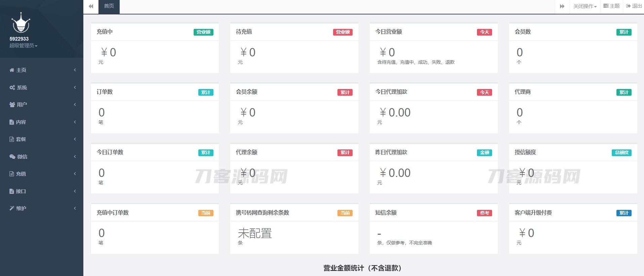The height and width of the screenshot is (276, 644).
Task: Click the home icon beside 主页
Action: (x=12, y=70)
